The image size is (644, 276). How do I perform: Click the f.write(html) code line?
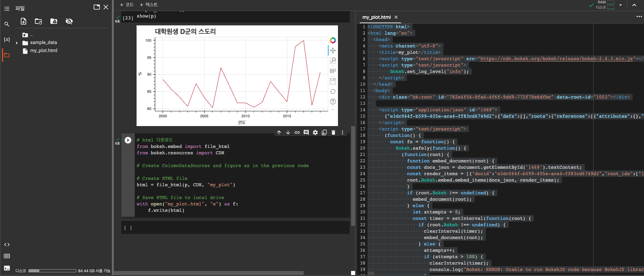[166, 210]
